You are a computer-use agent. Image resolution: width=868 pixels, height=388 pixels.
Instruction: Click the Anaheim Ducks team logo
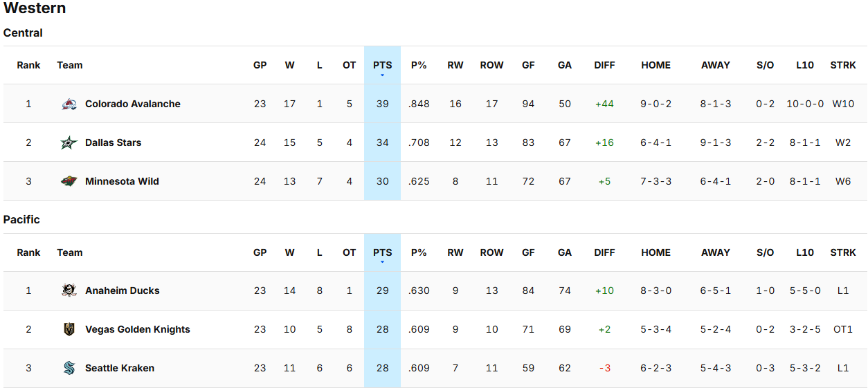(x=69, y=290)
